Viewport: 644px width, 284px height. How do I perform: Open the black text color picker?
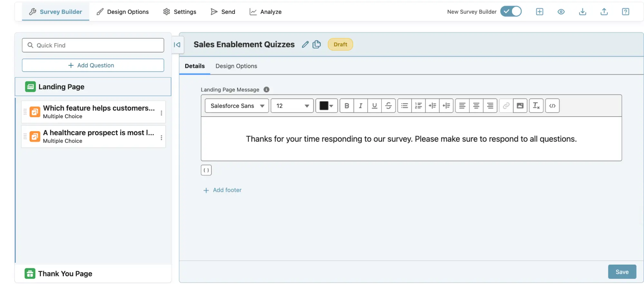coord(326,106)
